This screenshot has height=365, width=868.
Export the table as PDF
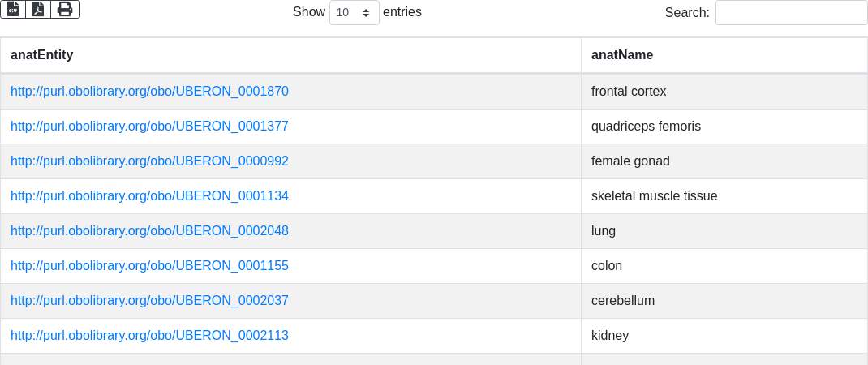coord(38,9)
